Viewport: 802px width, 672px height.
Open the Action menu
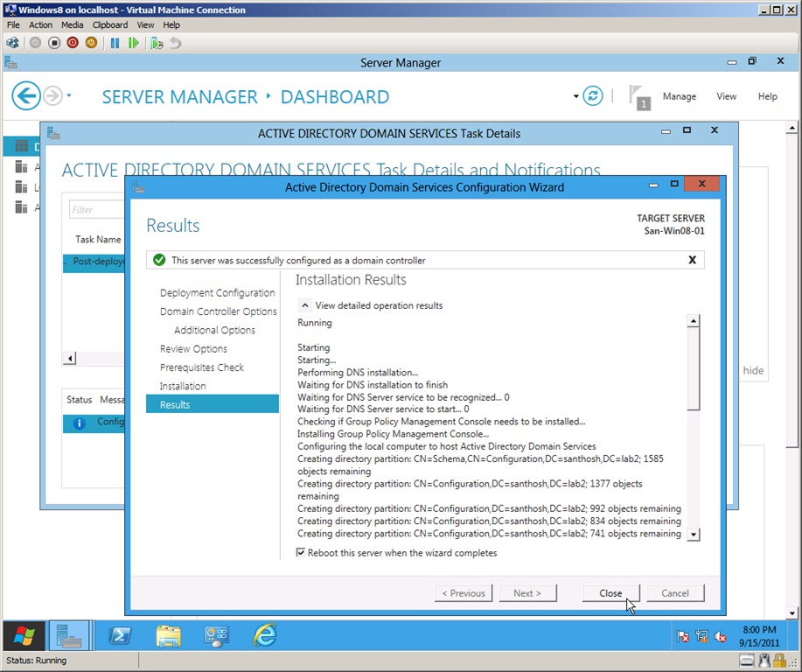coord(40,24)
